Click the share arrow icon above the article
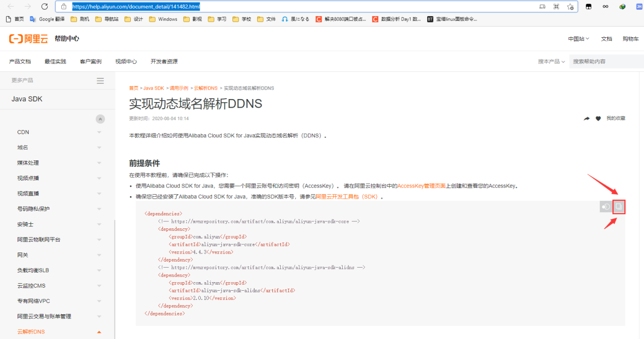The height and width of the screenshot is (339, 644). 587,118
